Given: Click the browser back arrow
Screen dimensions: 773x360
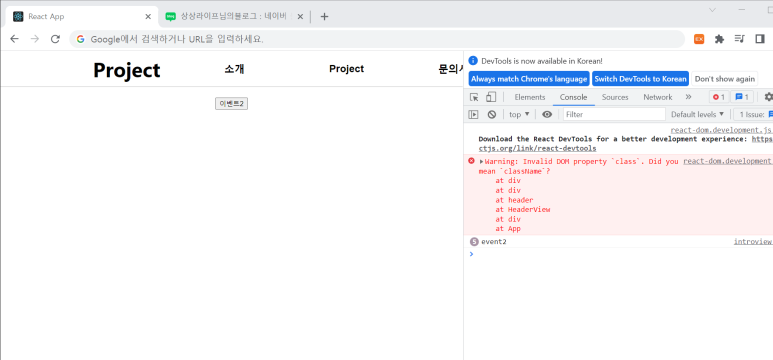Looking at the screenshot, I should click(14, 39).
